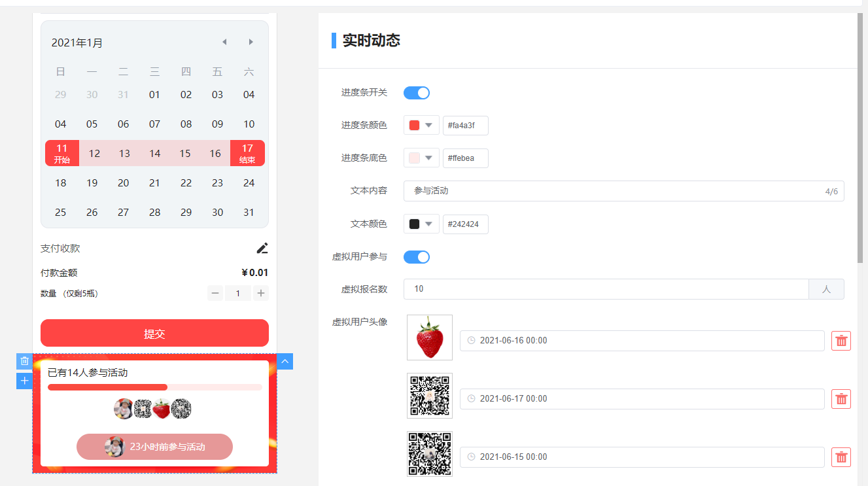Screen dimensions: 868x486
Task: Open 进度条颜色 color picker dropdown
Action: coord(429,126)
